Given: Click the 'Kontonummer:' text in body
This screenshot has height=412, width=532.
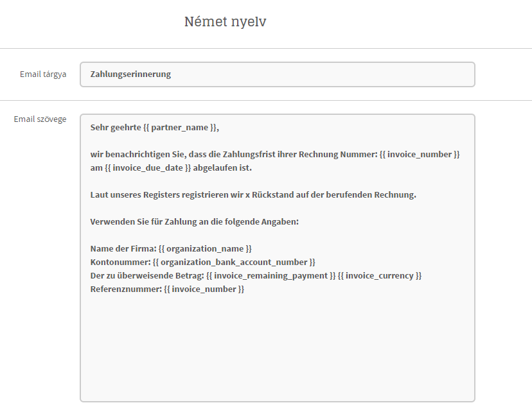Looking at the screenshot, I should (120, 262).
